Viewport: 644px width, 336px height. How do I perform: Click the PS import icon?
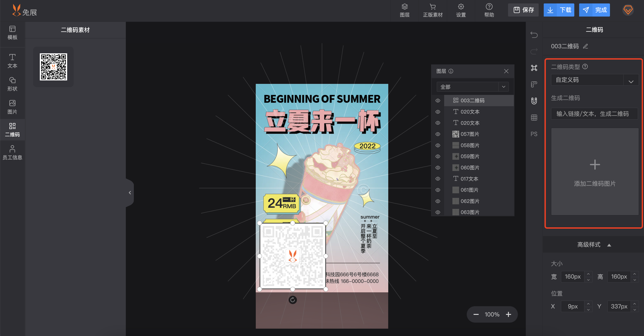534,134
